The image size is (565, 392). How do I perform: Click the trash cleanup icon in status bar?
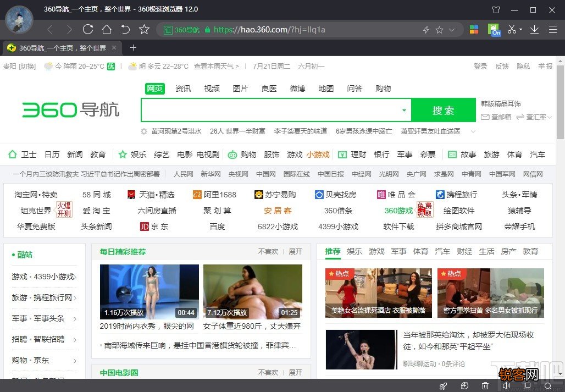[485, 385]
